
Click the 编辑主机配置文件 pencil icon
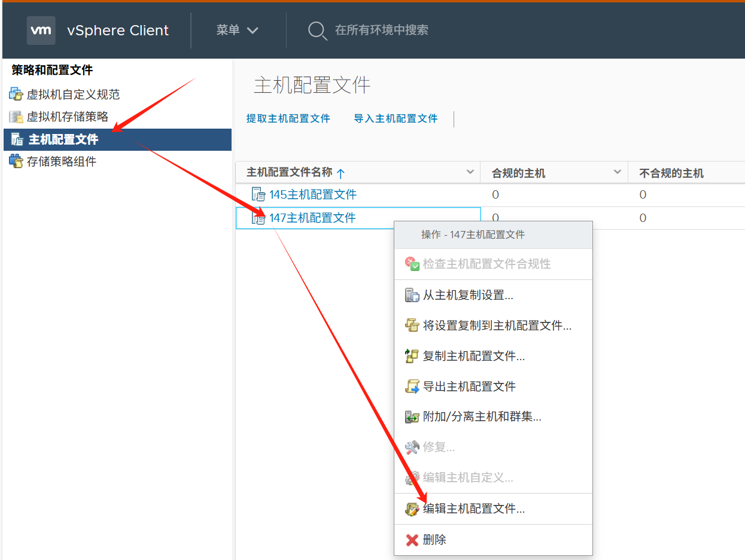pyautogui.click(x=412, y=509)
